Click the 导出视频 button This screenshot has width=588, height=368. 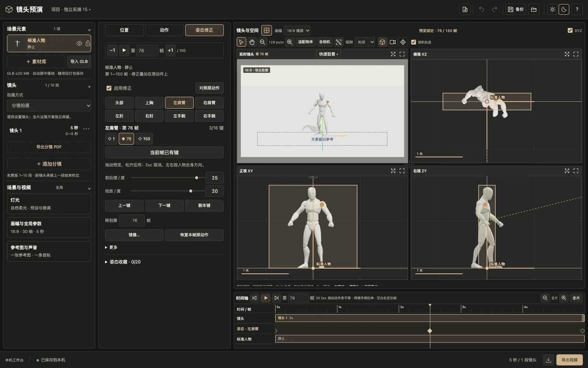pyautogui.click(x=570, y=360)
